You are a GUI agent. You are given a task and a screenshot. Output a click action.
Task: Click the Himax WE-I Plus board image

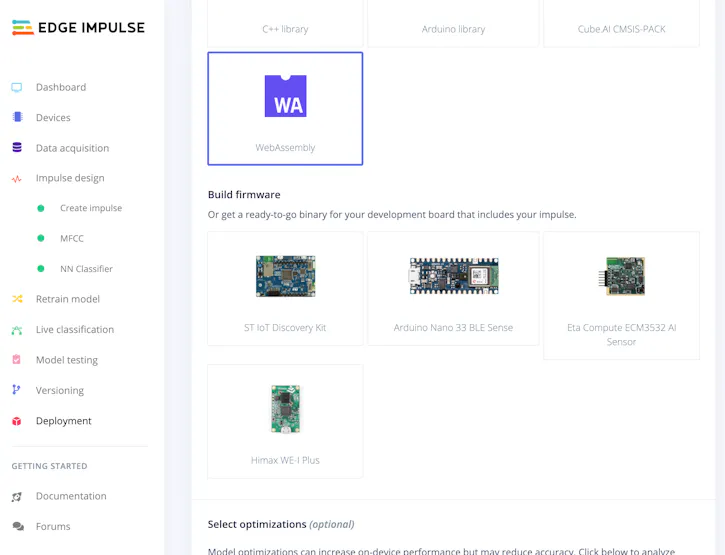pyautogui.click(x=285, y=409)
